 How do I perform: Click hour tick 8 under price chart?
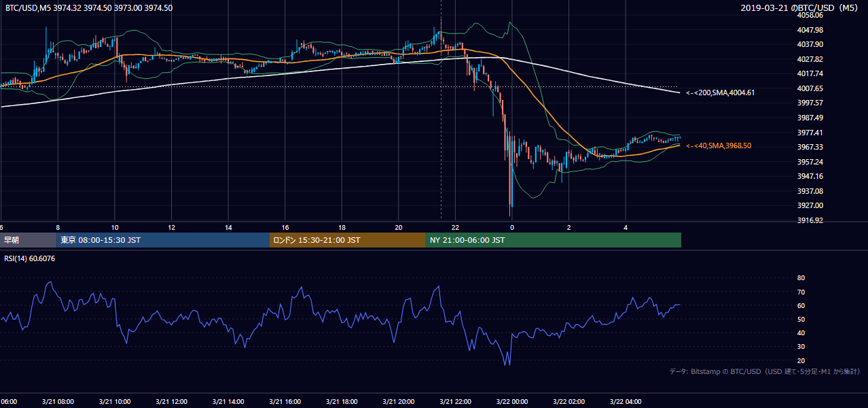pos(58,227)
